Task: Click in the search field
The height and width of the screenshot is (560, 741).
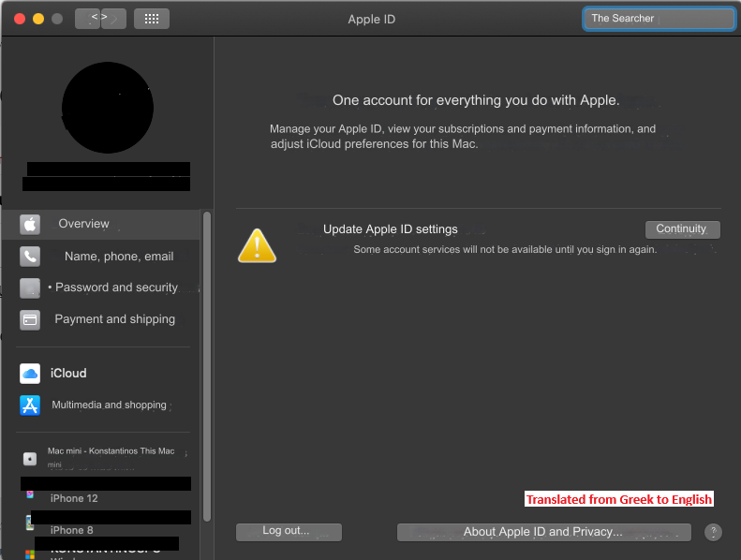Action: click(x=659, y=19)
